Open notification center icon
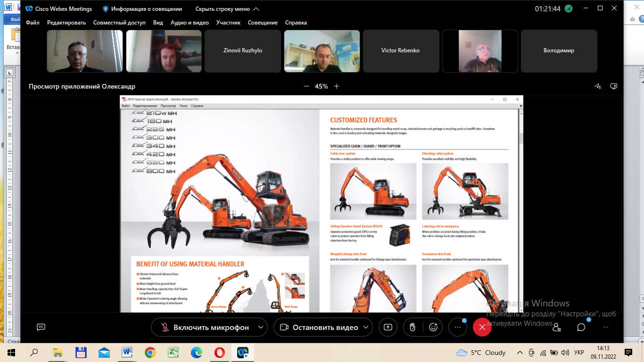 click(x=628, y=353)
